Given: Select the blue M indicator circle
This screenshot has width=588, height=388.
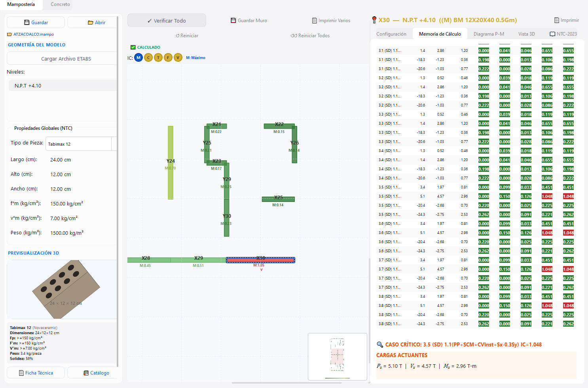Looking at the screenshot, I should tap(138, 58).
